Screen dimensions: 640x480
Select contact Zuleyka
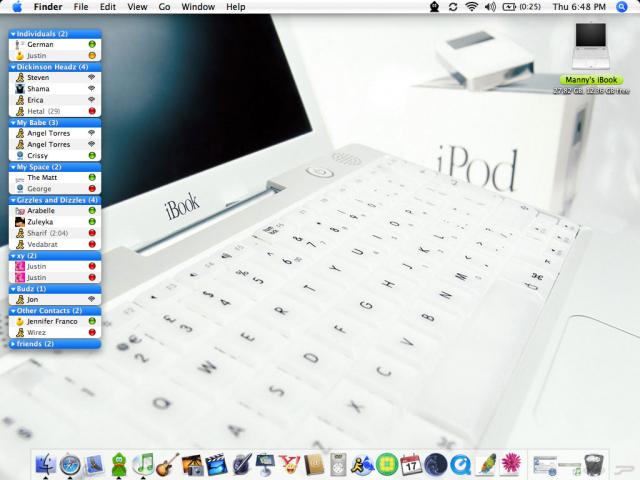point(55,222)
